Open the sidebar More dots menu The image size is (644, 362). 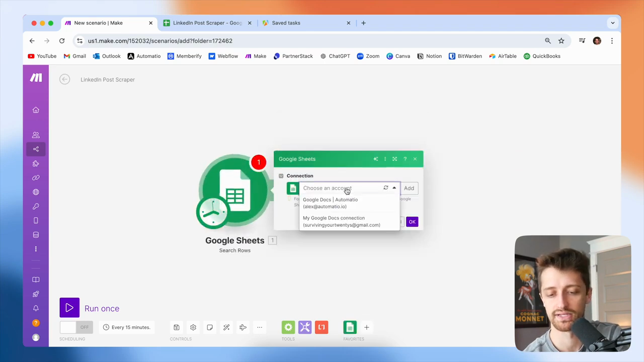[x=36, y=249]
